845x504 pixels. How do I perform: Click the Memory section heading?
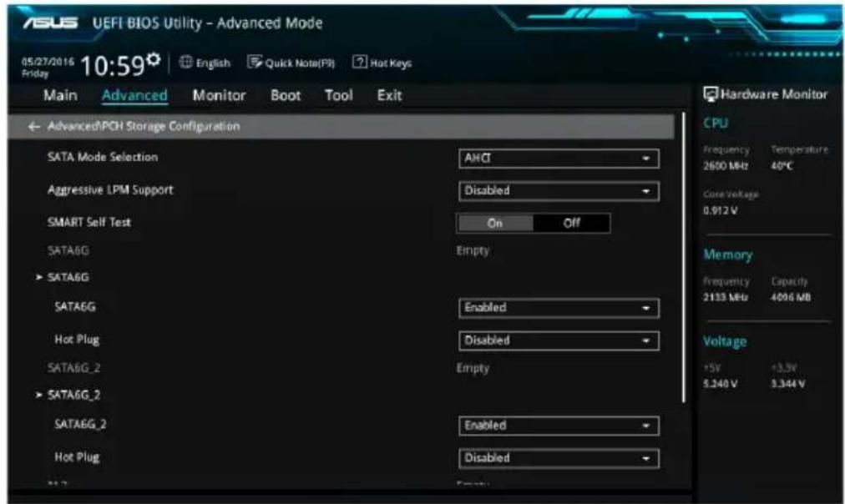coord(728,255)
